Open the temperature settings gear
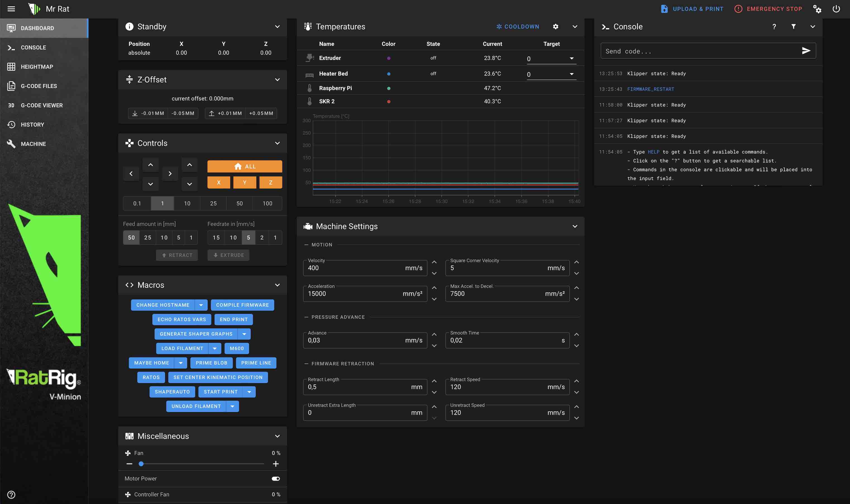 [x=556, y=27]
